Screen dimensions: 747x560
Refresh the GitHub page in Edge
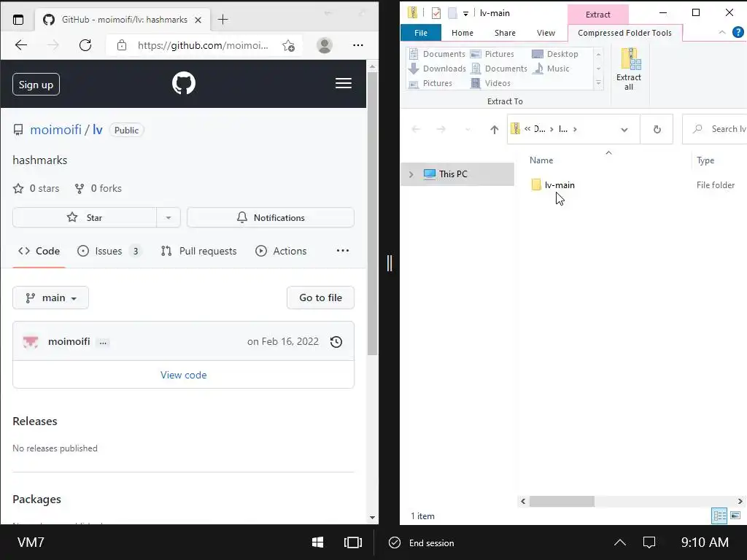pyautogui.click(x=85, y=45)
